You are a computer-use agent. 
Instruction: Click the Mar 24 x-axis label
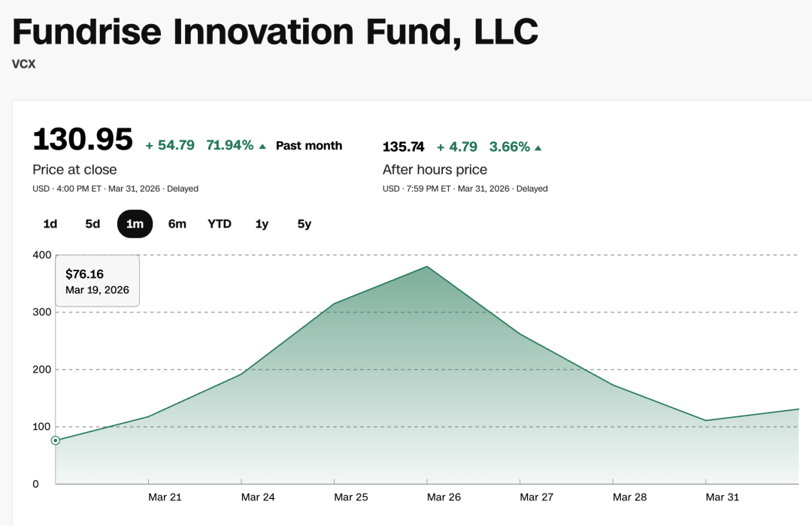[256, 497]
